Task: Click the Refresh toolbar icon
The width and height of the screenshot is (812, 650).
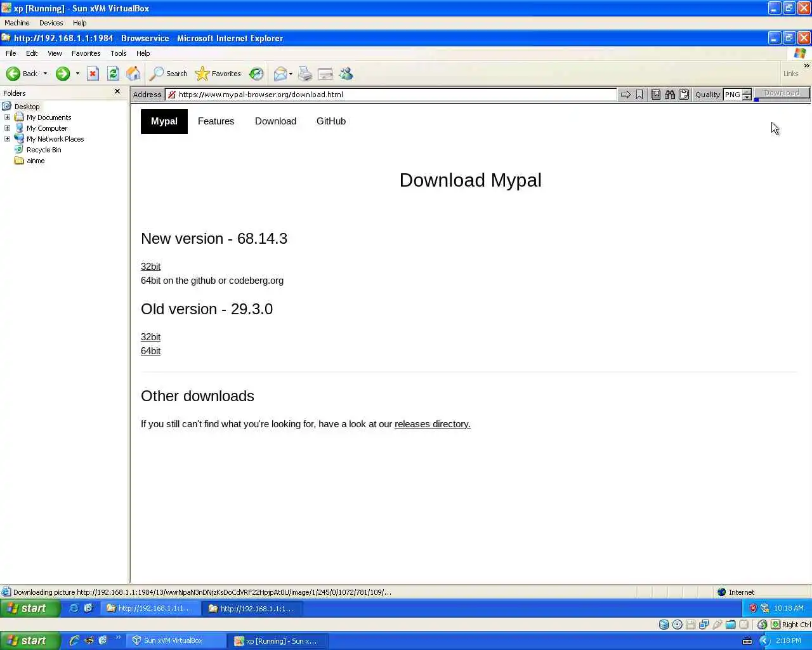Action: tap(113, 74)
